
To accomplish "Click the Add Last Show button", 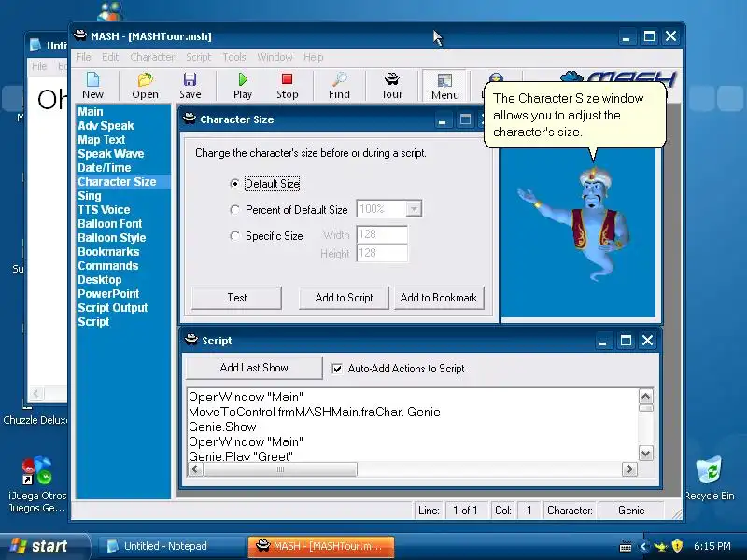I will [x=254, y=368].
